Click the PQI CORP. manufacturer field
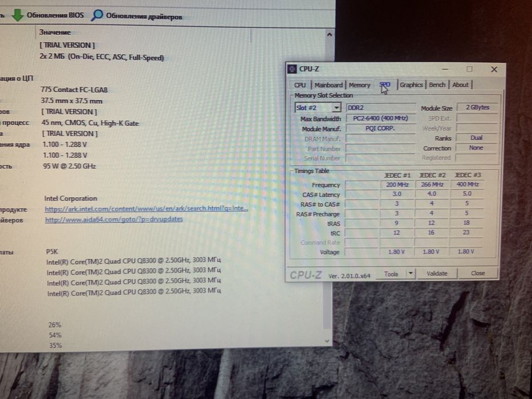 click(381, 128)
